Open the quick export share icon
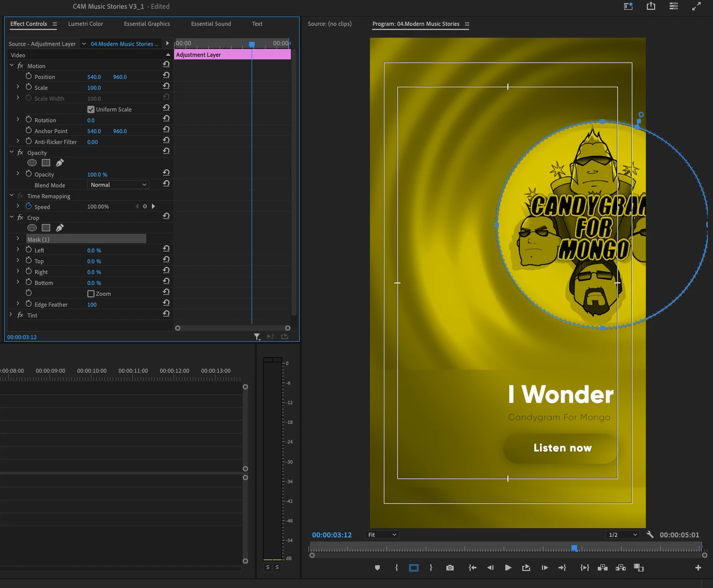This screenshot has width=713, height=588. point(651,6)
